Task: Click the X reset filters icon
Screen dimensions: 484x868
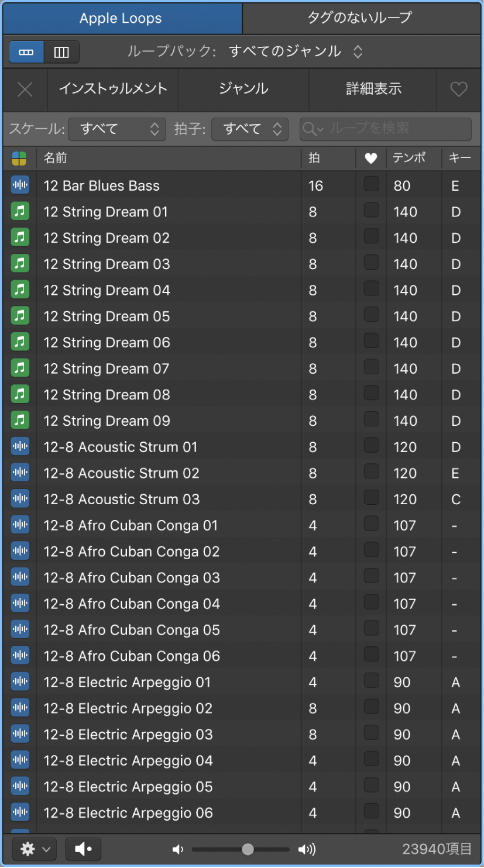Action: click(25, 89)
